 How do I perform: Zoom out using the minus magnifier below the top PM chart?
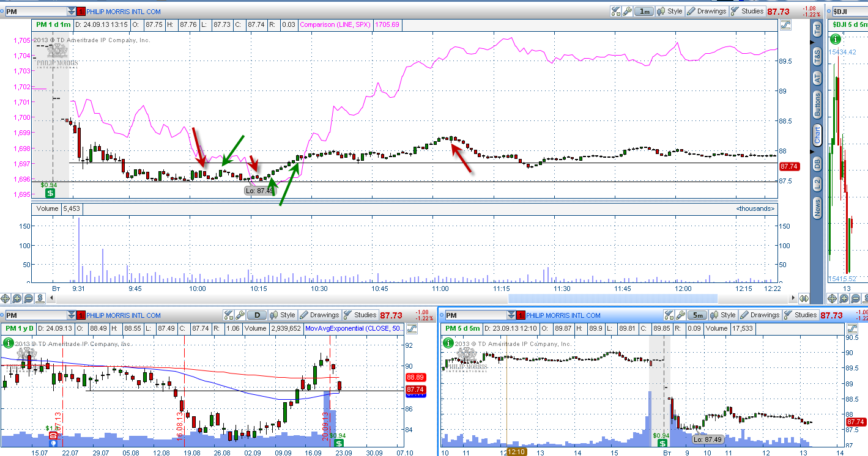(29, 299)
